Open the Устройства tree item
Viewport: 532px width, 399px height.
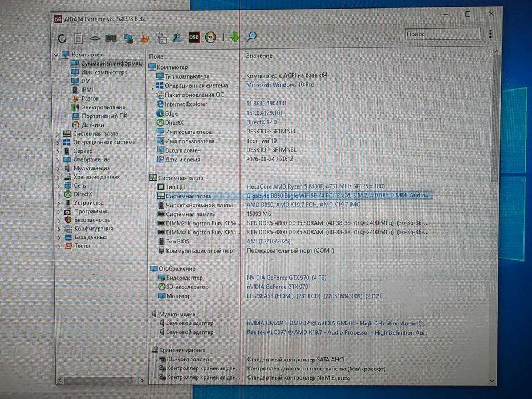[88, 203]
